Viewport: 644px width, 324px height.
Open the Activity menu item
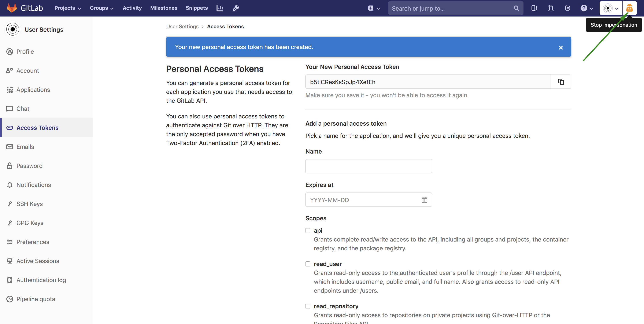point(132,8)
